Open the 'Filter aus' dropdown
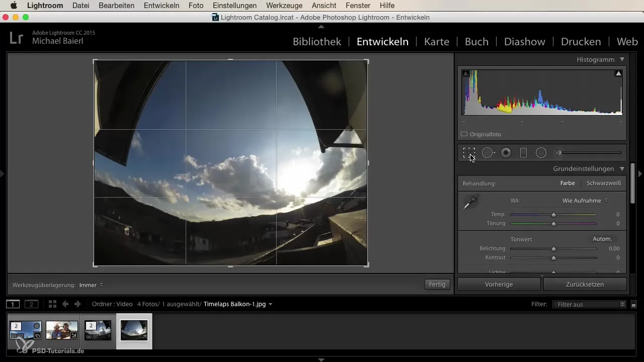Viewport: 644px width, 362px height. pos(589,304)
